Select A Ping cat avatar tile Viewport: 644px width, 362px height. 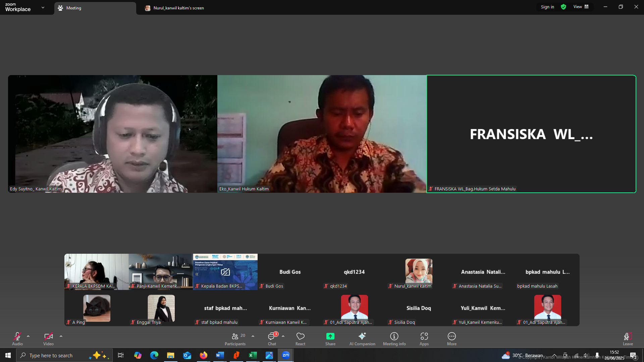pyautogui.click(x=97, y=308)
